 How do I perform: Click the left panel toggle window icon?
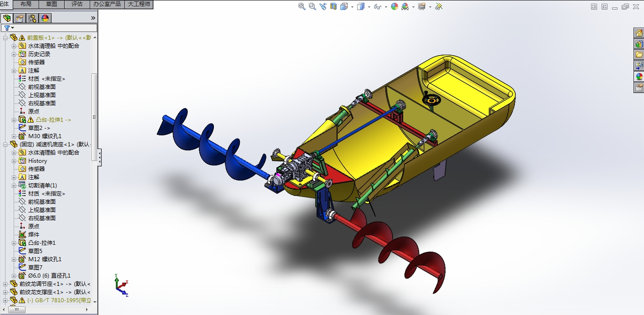[594, 6]
